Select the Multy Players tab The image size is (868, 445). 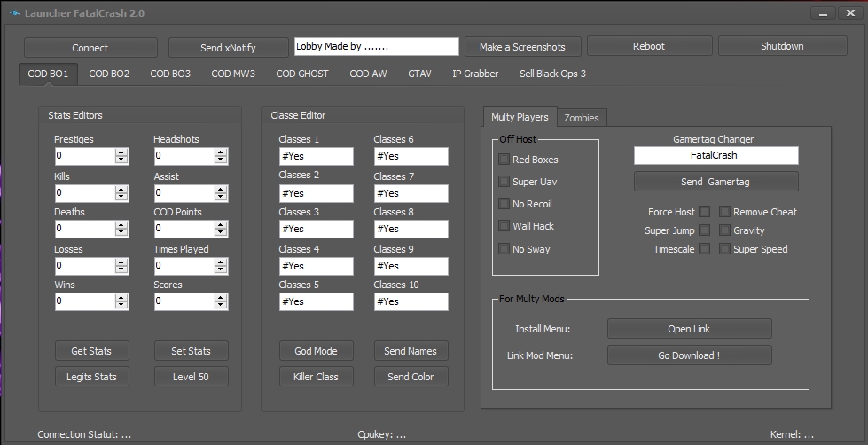click(x=520, y=117)
